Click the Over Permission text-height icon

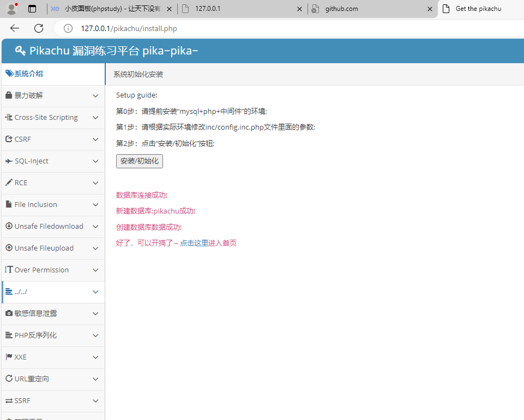9,270
